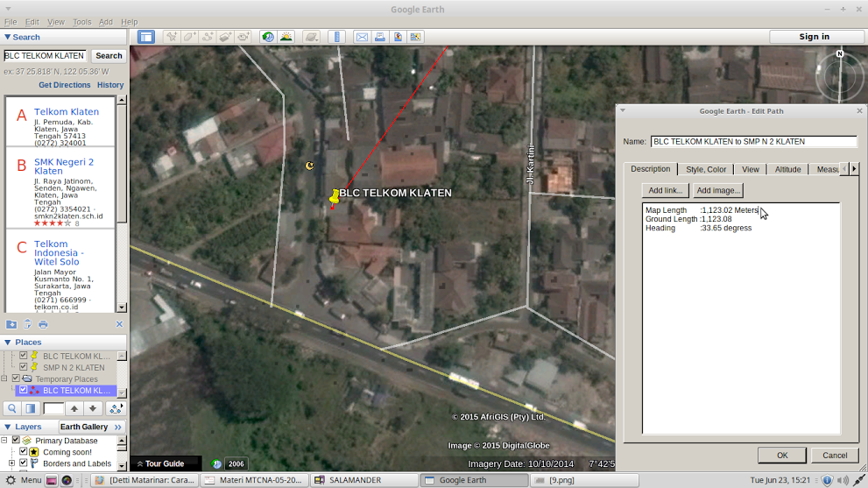Image resolution: width=868 pixels, height=488 pixels.
Task: Click the path Name input field
Action: point(753,141)
